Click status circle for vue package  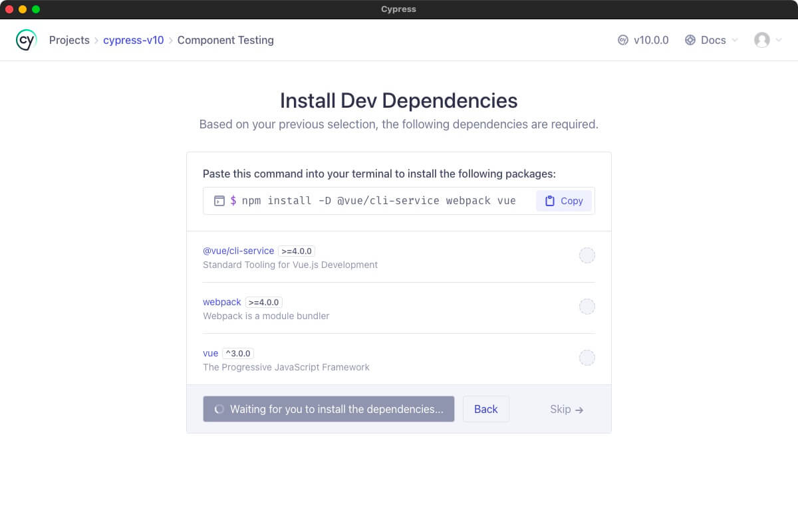[x=587, y=358]
